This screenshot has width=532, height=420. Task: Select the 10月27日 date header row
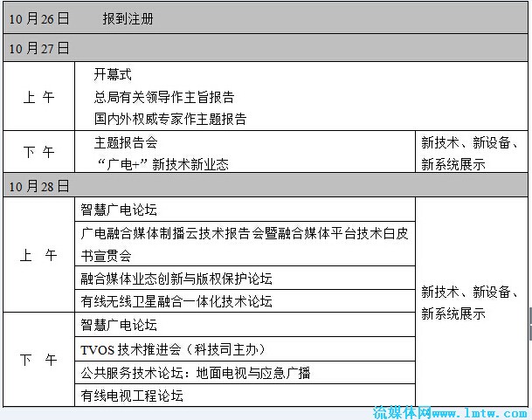coord(40,48)
